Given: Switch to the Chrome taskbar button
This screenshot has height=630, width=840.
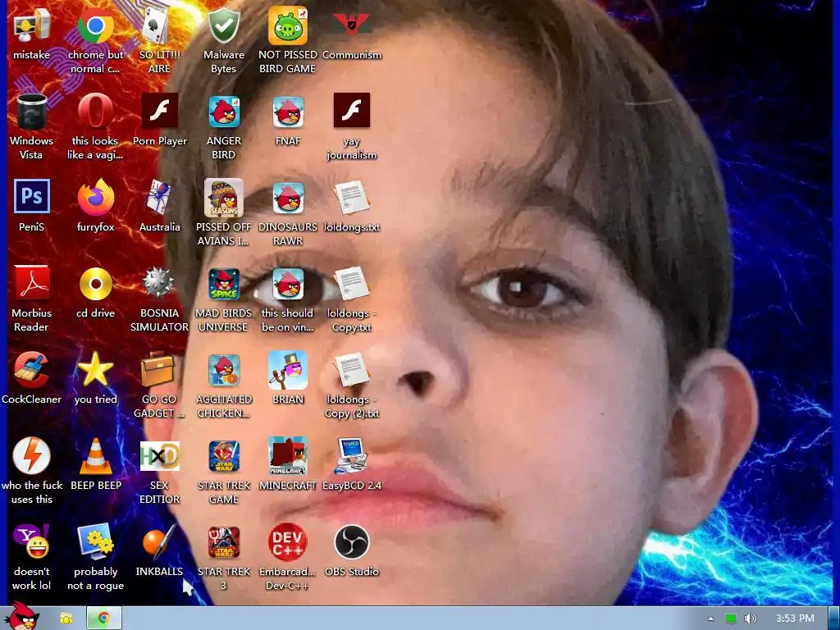Looking at the screenshot, I should click(104, 619).
